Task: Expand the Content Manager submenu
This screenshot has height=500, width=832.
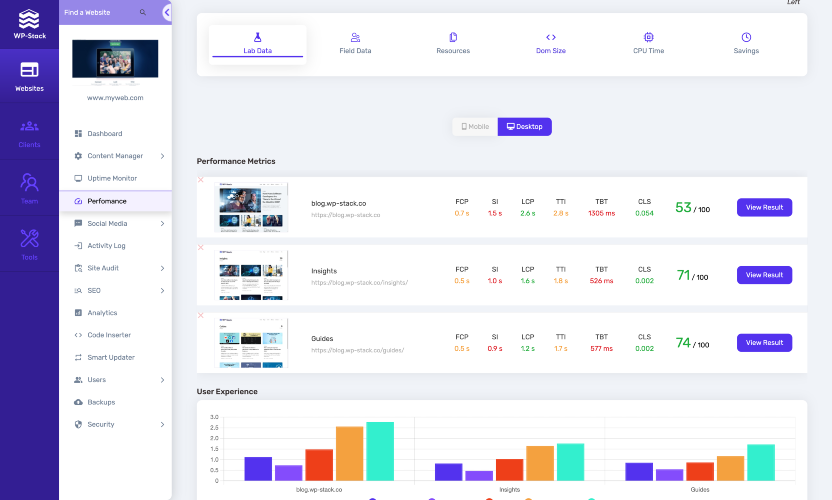Action: coord(162,156)
